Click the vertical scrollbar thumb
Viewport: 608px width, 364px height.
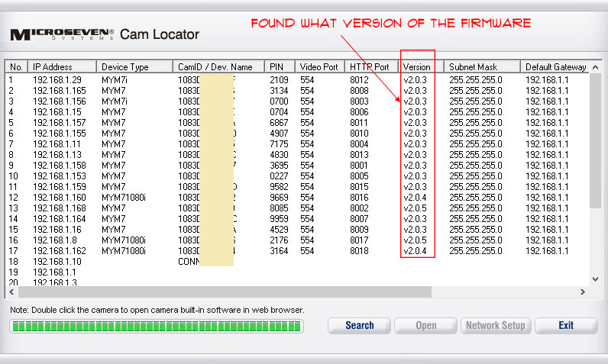tap(595, 141)
